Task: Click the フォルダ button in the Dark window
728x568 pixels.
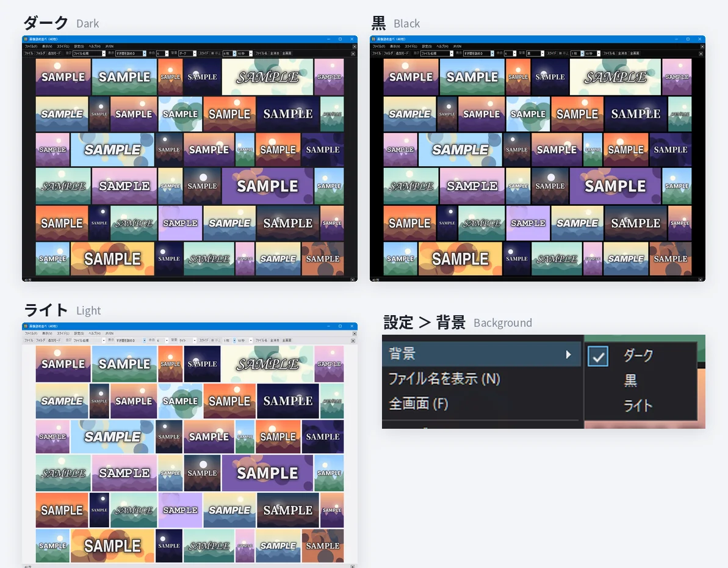Action: [41, 54]
